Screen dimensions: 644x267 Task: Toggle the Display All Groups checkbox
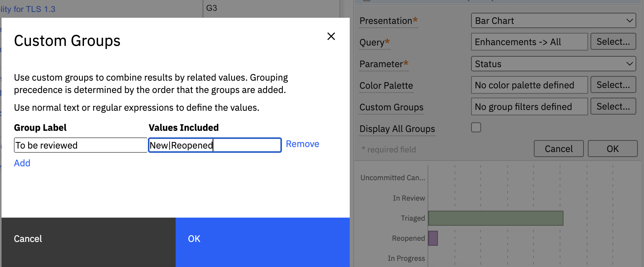[x=476, y=127]
